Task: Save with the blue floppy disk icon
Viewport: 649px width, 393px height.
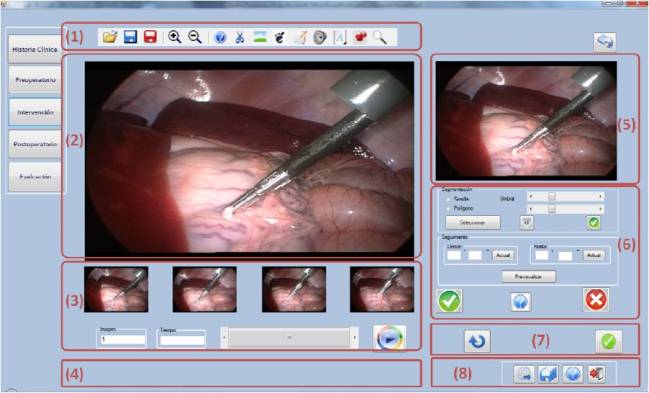Action: pos(130,37)
